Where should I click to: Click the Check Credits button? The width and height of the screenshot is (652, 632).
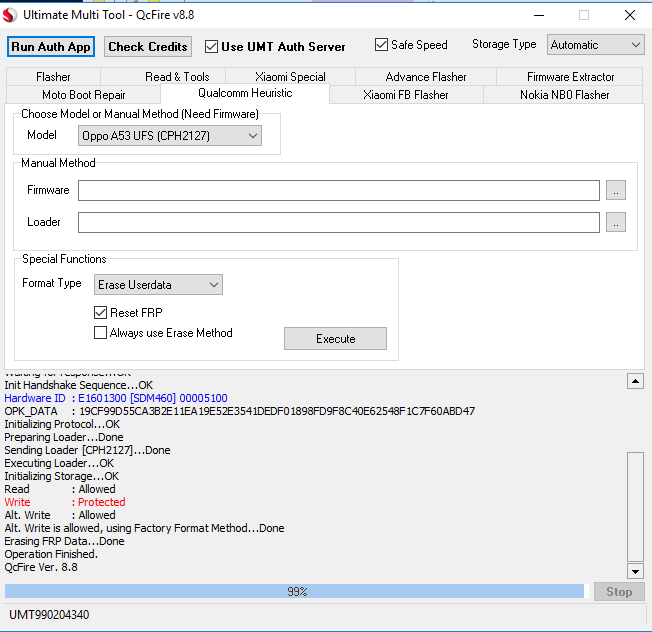pyautogui.click(x=148, y=47)
